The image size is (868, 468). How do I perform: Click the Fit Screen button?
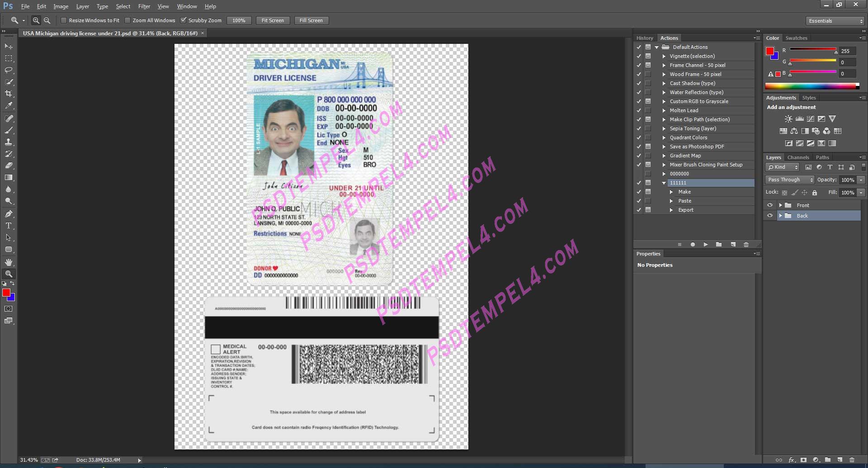(273, 20)
